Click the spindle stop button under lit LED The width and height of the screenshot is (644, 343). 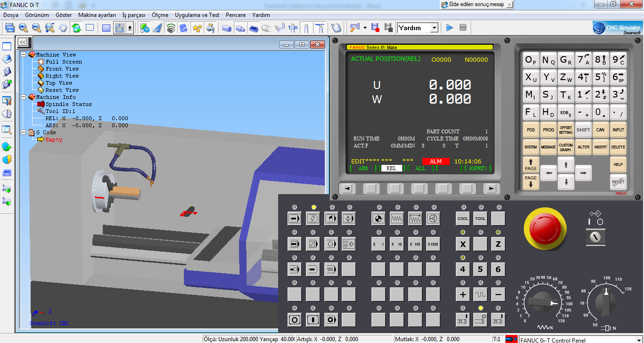(x=480, y=320)
